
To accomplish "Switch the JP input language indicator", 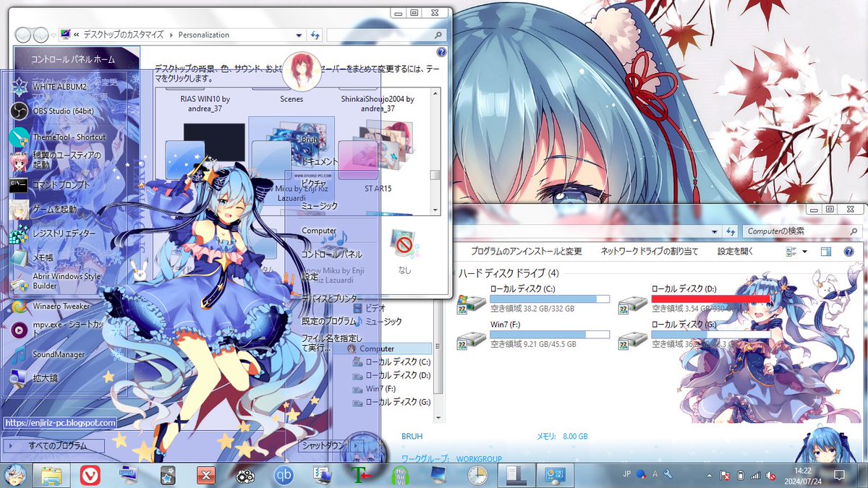I will [x=626, y=475].
